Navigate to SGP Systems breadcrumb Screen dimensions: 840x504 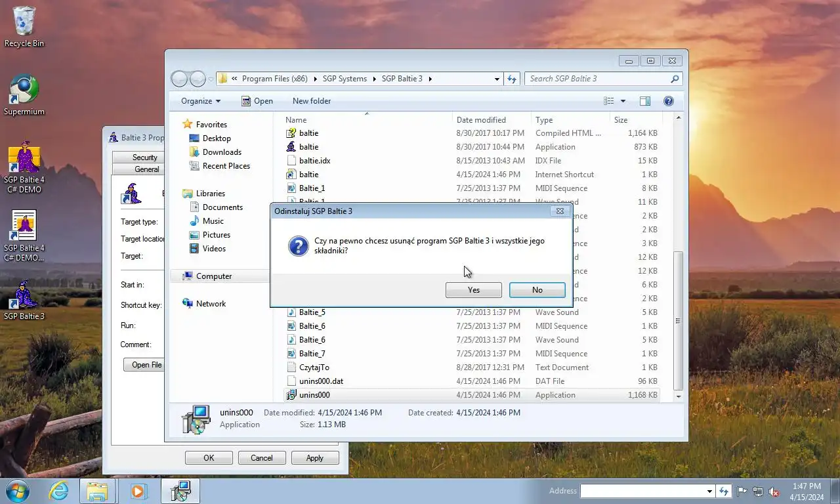pyautogui.click(x=345, y=79)
